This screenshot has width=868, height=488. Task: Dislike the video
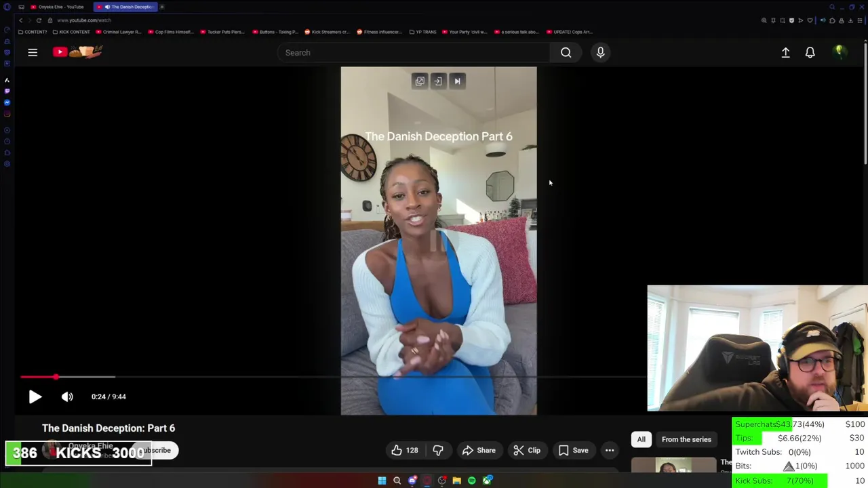click(x=438, y=450)
